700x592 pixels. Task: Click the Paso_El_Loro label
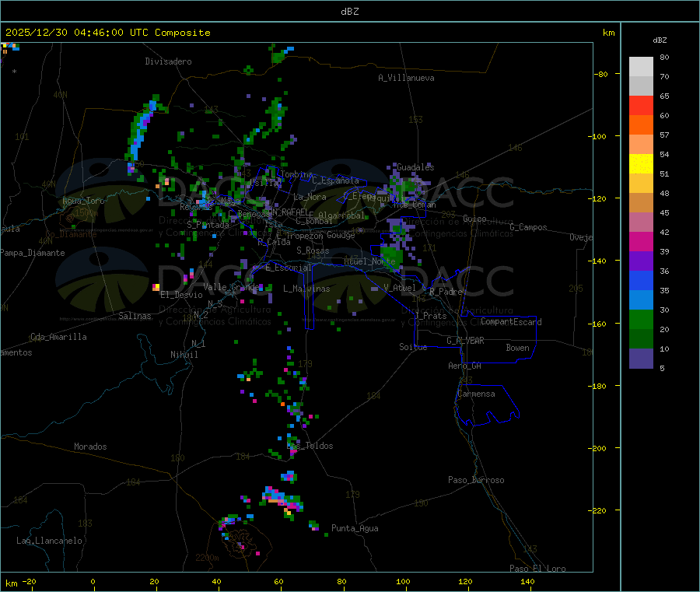coord(538,569)
